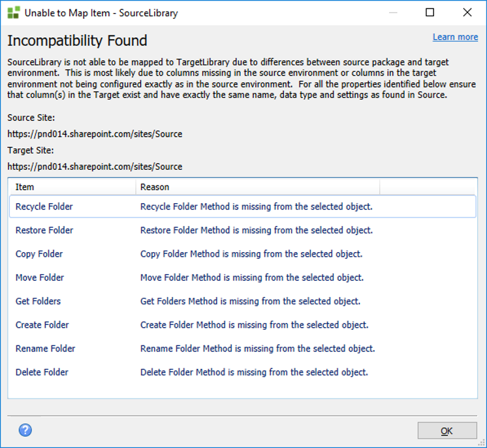This screenshot has width=487, height=448.
Task: Sort by the Item column header
Action: click(x=72, y=187)
